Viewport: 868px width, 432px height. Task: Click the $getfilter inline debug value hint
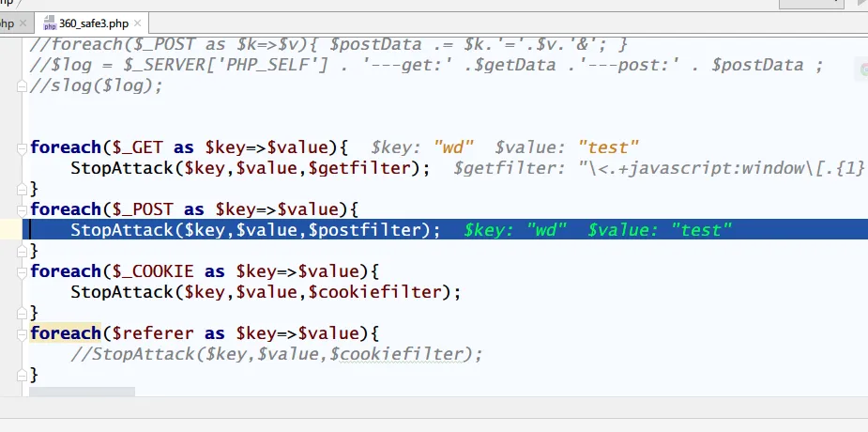(x=657, y=168)
